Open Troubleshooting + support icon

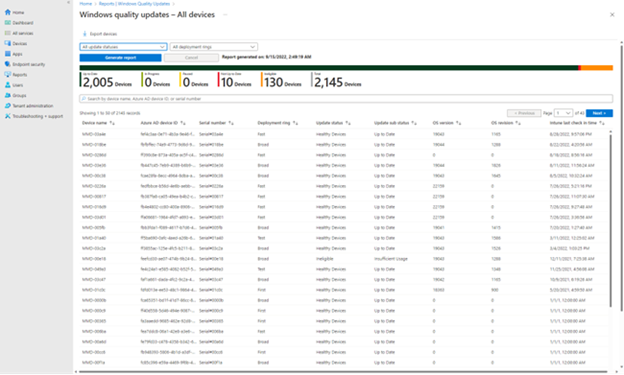pyautogui.click(x=8, y=116)
